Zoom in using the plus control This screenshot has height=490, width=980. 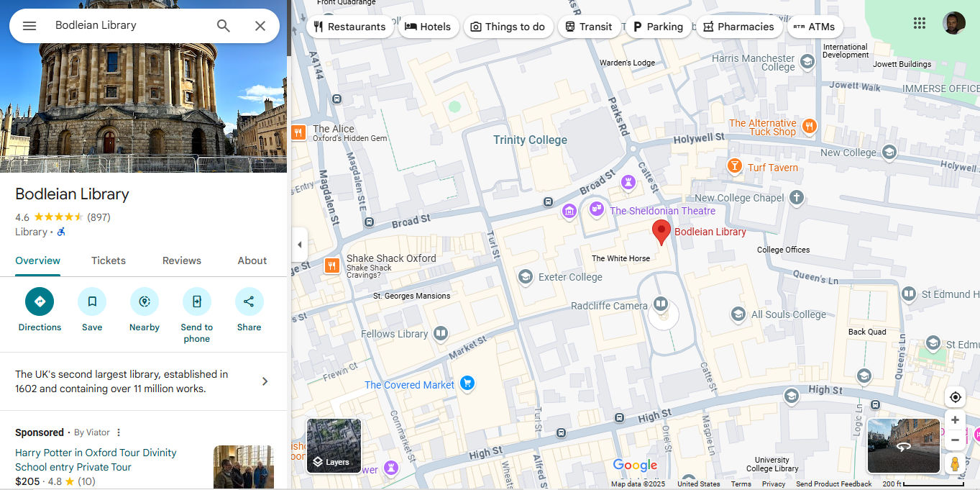(x=955, y=419)
